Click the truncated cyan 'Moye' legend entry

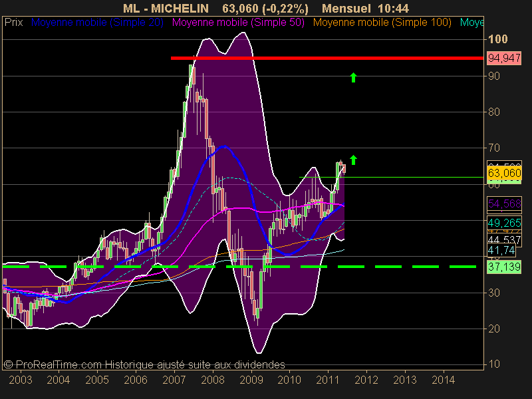(471, 23)
